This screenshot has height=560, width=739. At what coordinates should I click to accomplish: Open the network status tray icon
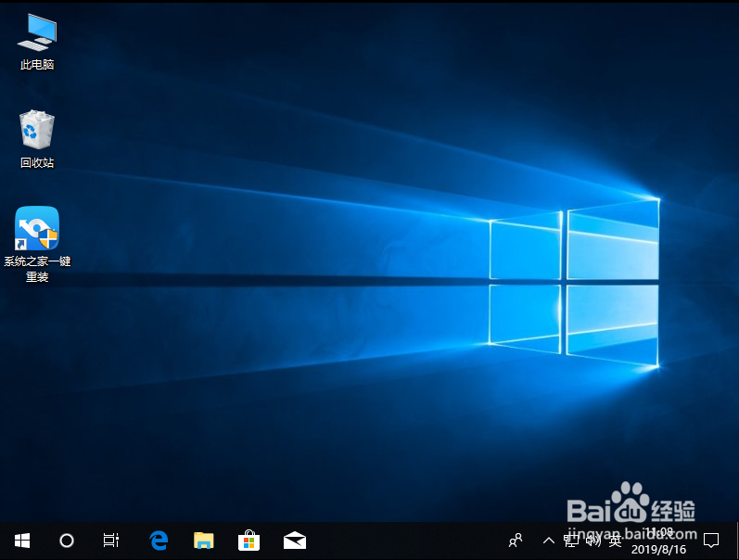(x=571, y=541)
